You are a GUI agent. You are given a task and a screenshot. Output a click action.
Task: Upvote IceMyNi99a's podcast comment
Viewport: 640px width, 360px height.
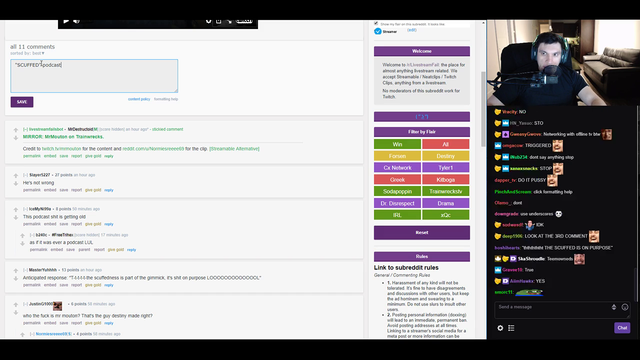(x=16, y=210)
